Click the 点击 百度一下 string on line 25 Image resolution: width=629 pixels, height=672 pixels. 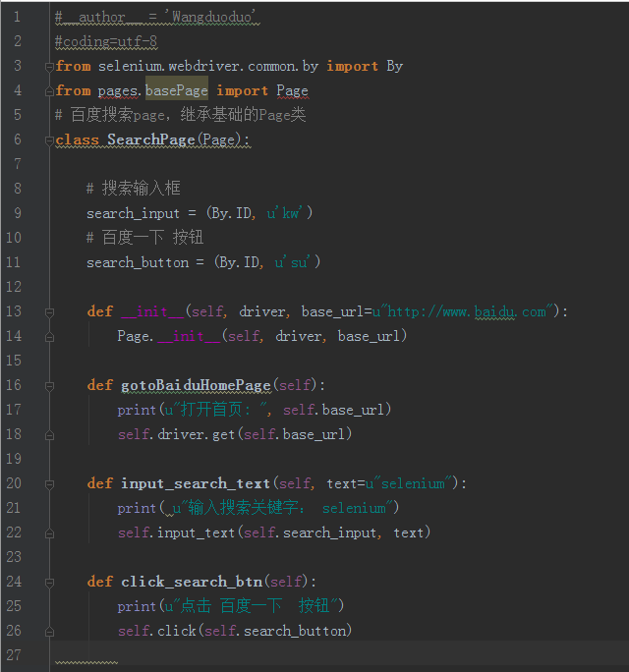[252, 606]
